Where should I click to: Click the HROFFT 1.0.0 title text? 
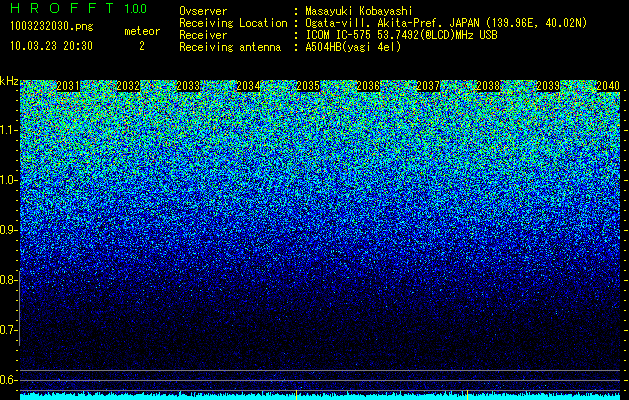78,8
